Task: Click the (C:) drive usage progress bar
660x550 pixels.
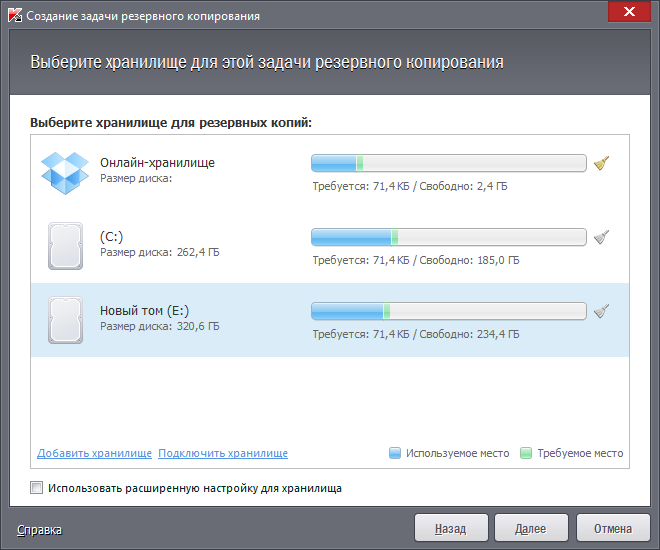Action: point(448,237)
